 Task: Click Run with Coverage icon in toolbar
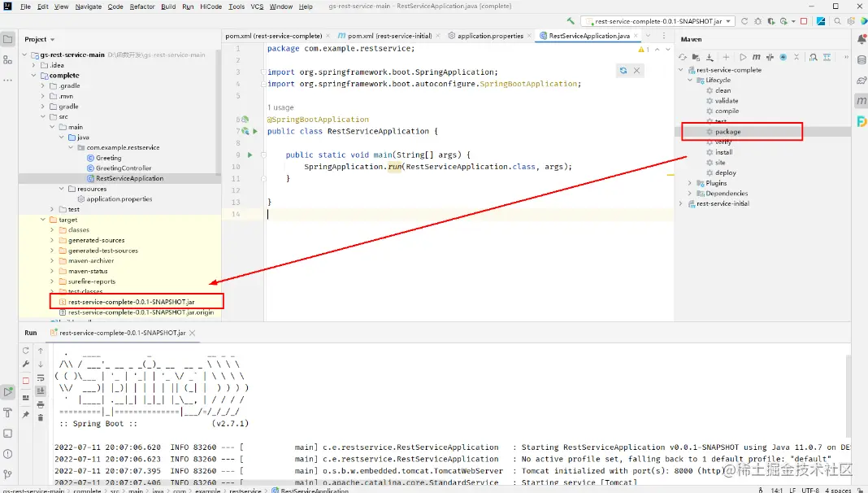click(x=770, y=21)
